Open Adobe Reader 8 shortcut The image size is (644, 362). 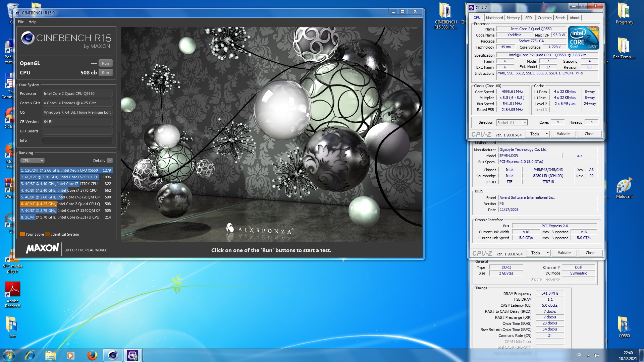[x=12, y=295]
